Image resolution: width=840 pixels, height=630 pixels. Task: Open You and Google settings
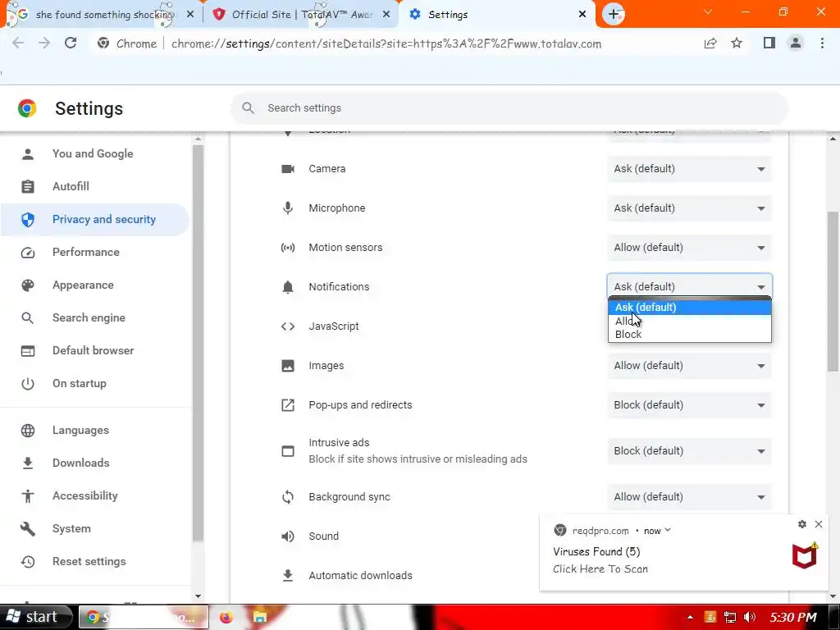93,153
